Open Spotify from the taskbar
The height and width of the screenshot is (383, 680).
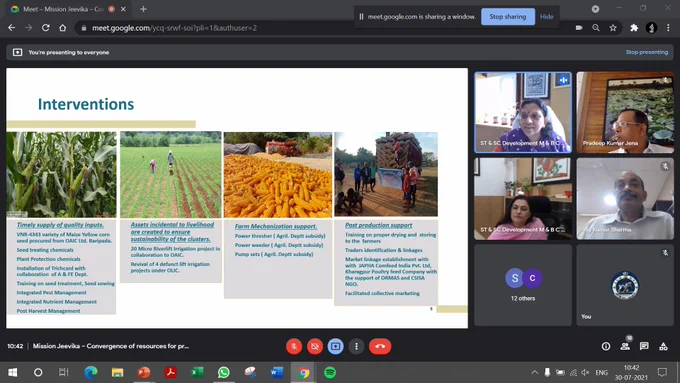tap(330, 372)
